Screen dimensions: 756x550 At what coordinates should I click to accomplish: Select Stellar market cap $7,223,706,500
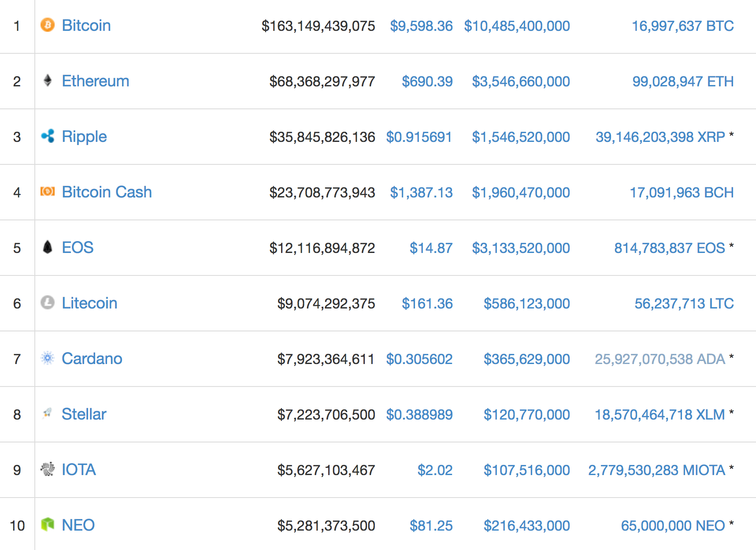point(326,415)
